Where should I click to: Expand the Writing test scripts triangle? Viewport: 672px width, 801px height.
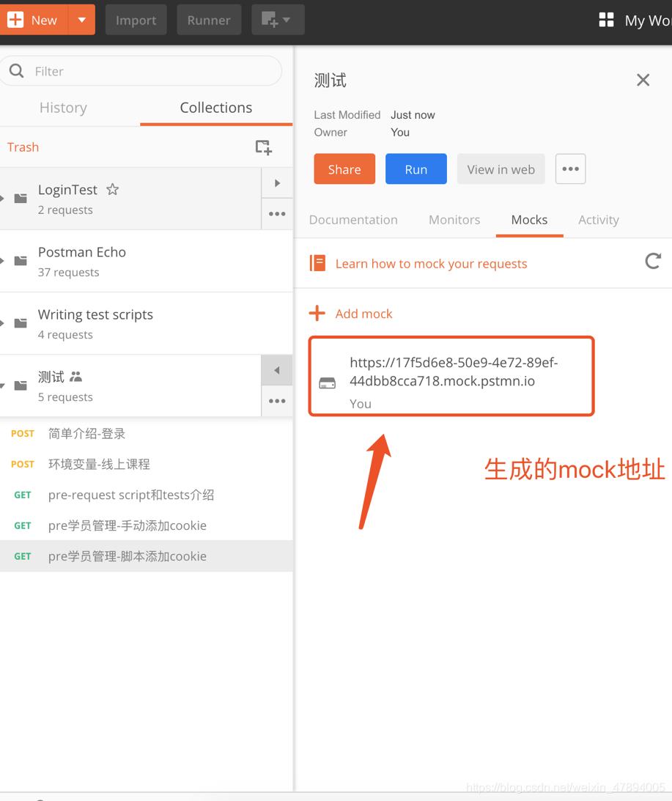[x=2, y=323]
